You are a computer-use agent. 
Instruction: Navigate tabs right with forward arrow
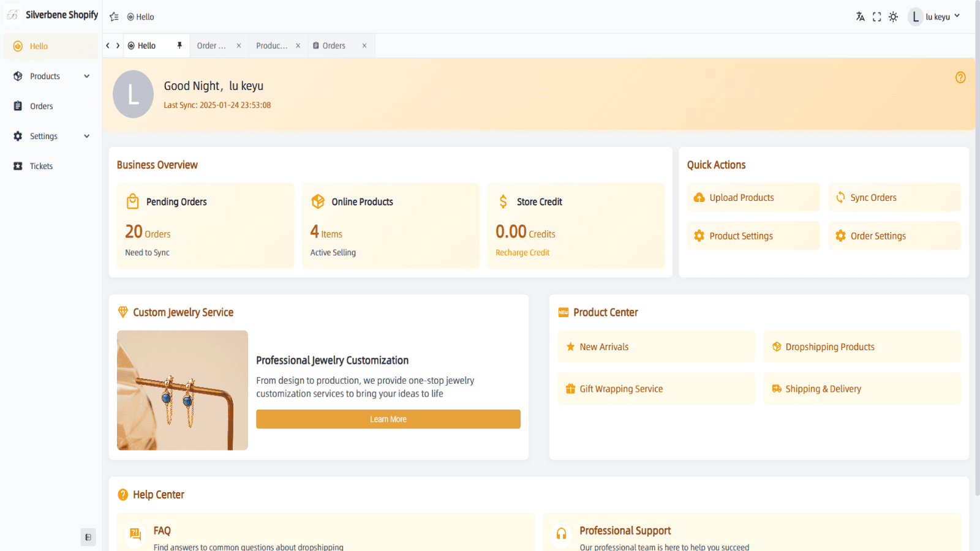[x=118, y=46]
